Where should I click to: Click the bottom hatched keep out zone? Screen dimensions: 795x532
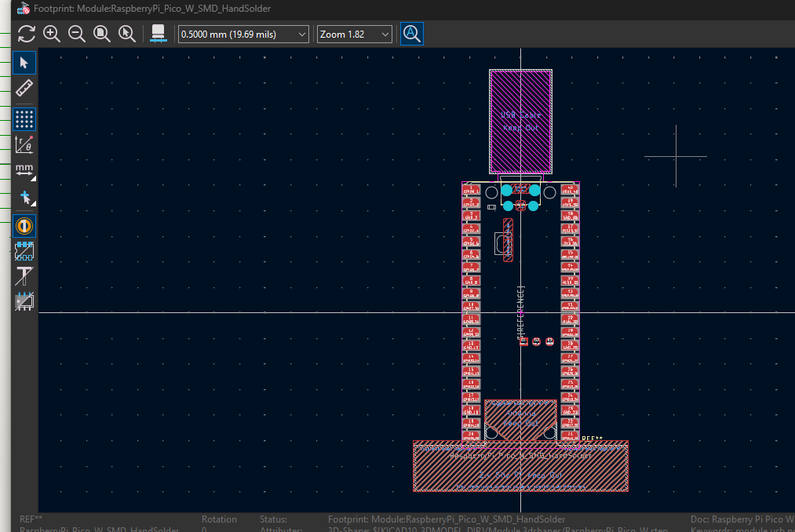(x=520, y=466)
